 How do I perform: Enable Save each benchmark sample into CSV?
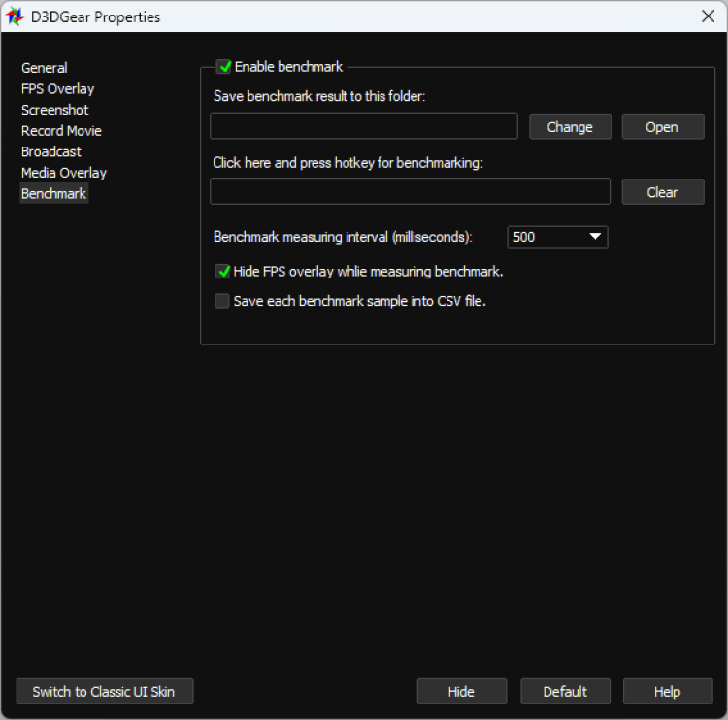[x=222, y=301]
